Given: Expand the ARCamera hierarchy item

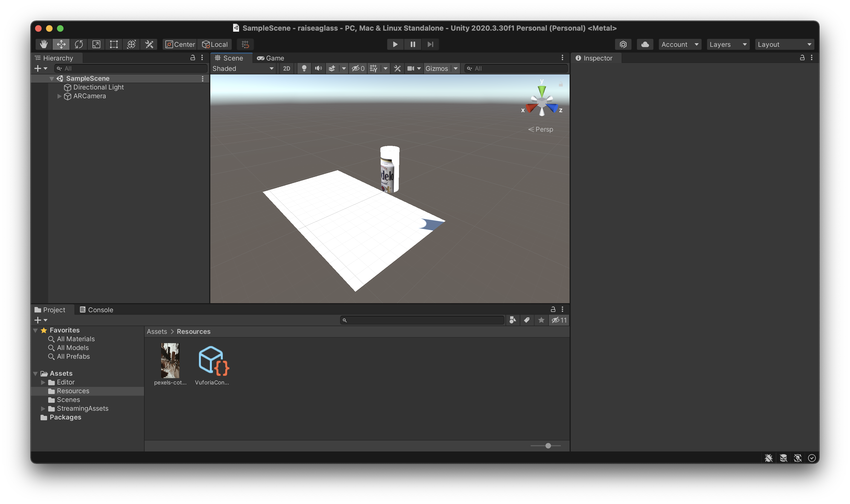Looking at the screenshot, I should 59,97.
